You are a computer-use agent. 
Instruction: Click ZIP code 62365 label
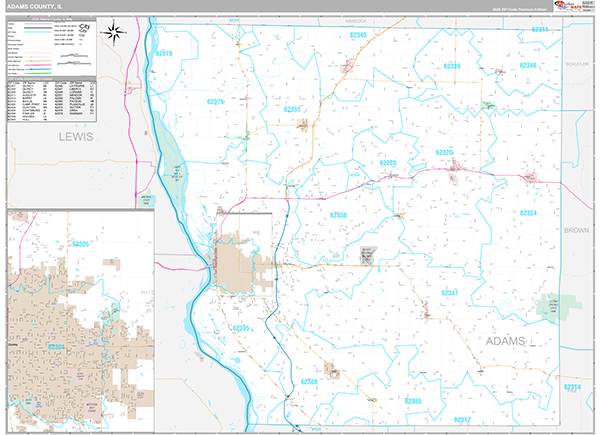coord(413,401)
